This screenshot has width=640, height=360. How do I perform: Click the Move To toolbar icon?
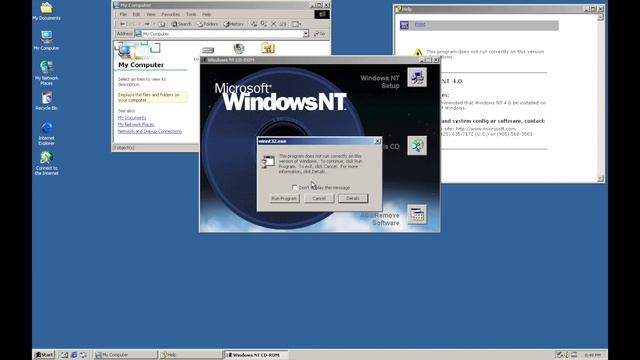(x=254, y=24)
